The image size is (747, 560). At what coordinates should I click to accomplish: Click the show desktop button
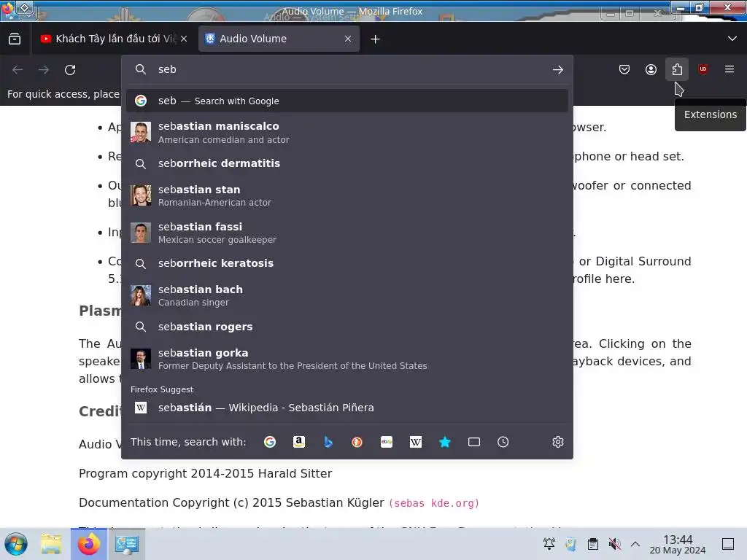click(728, 544)
